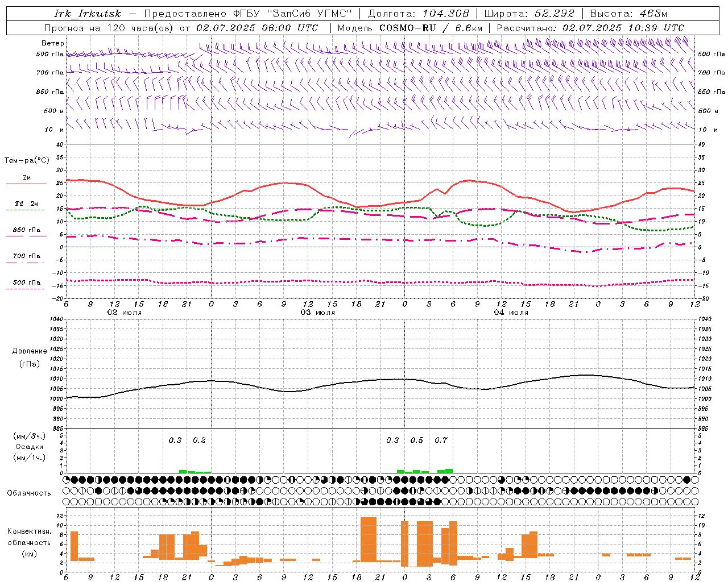Image resolution: width=728 pixels, height=582 pixels.
Task: Click the Td 2м dew point legend entry
Action: click(x=27, y=203)
